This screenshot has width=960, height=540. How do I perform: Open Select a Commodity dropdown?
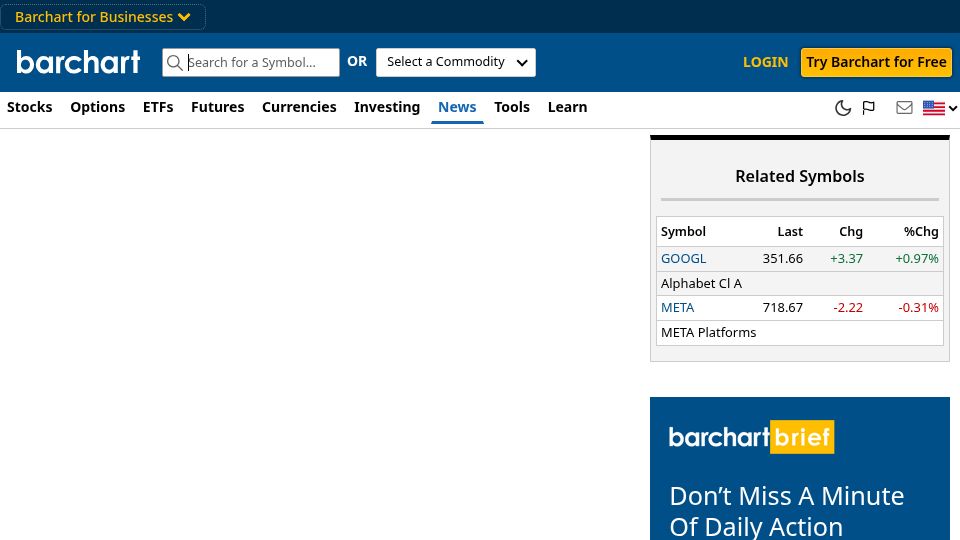(x=456, y=62)
